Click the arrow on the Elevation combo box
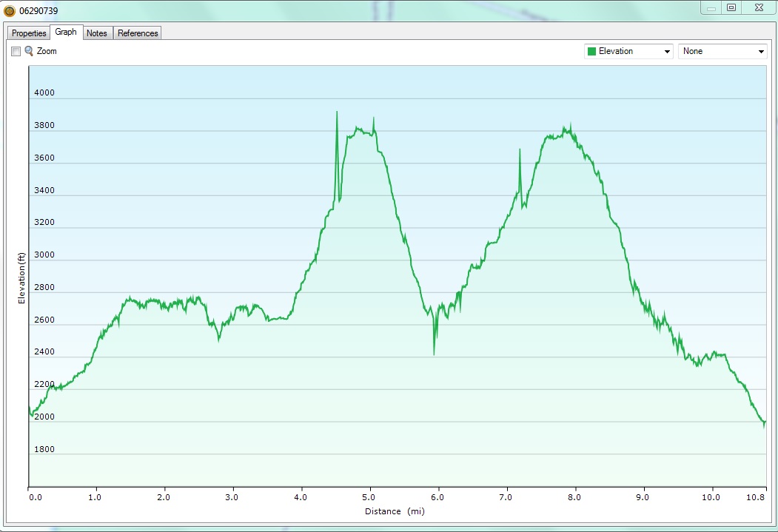Screen dimensions: 778x532 click(x=667, y=52)
